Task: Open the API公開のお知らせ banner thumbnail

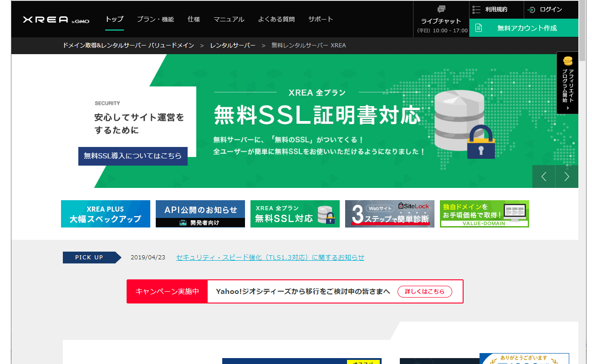Action: click(x=200, y=214)
